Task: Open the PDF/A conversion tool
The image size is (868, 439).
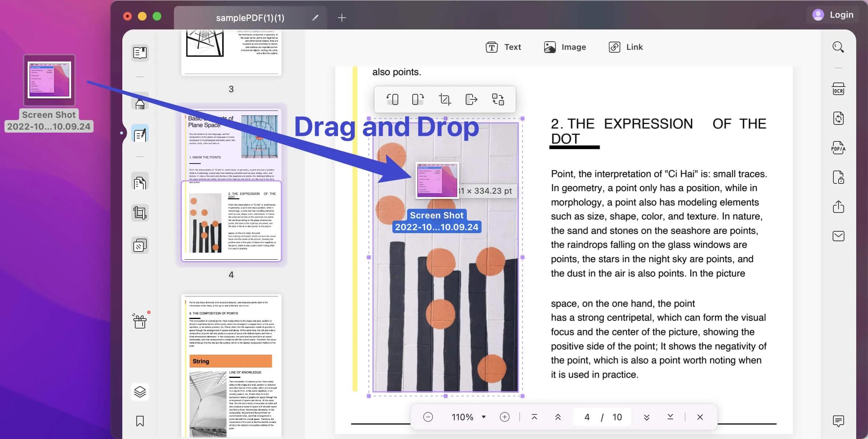Action: pos(838,148)
